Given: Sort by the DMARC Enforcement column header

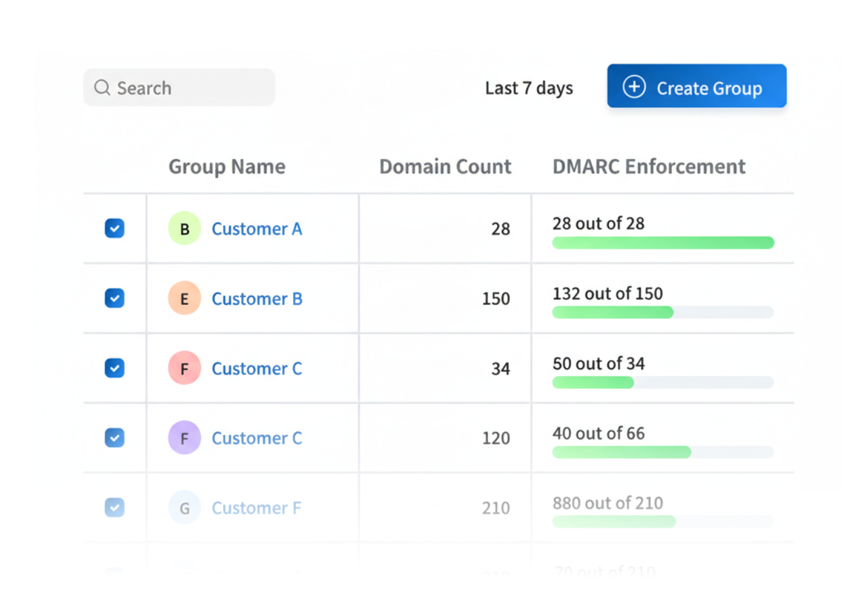Looking at the screenshot, I should click(x=649, y=166).
